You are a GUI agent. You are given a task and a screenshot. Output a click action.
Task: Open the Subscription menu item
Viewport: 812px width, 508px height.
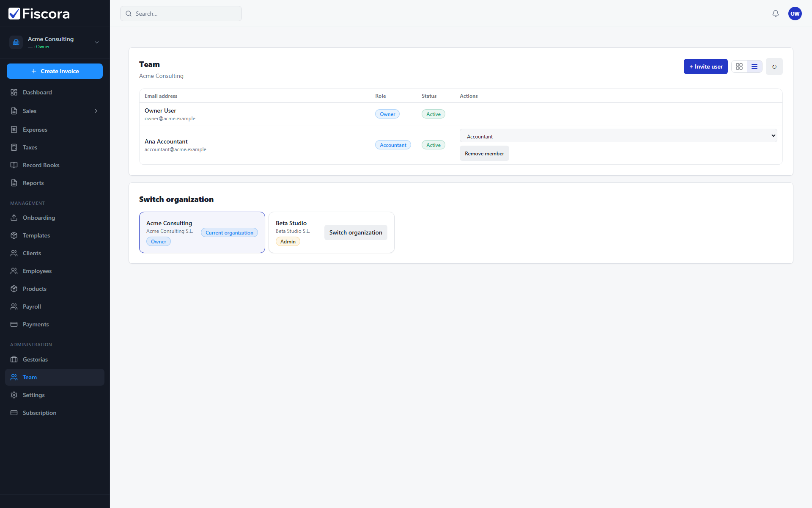(55, 413)
